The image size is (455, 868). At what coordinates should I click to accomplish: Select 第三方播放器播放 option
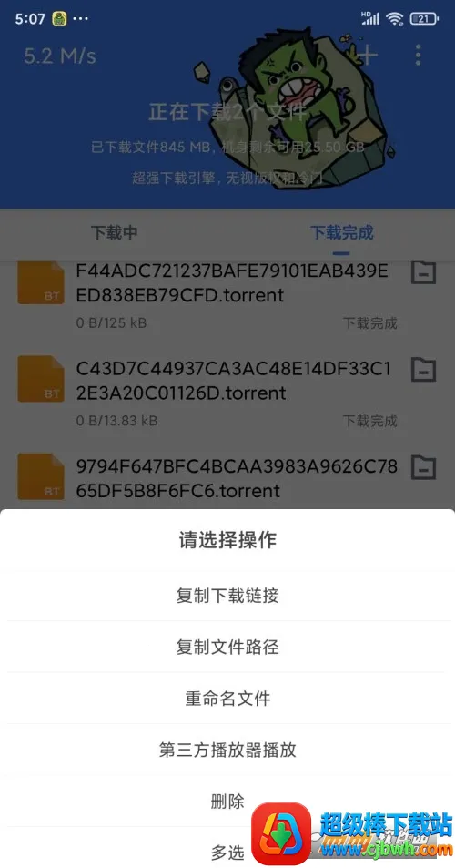coord(227,750)
